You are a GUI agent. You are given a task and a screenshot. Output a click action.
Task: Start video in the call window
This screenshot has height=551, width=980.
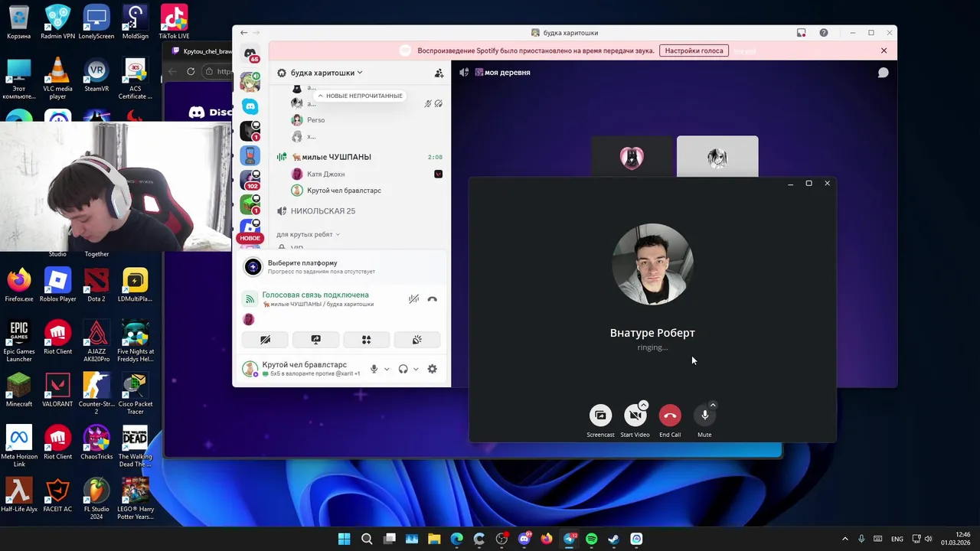(635, 415)
